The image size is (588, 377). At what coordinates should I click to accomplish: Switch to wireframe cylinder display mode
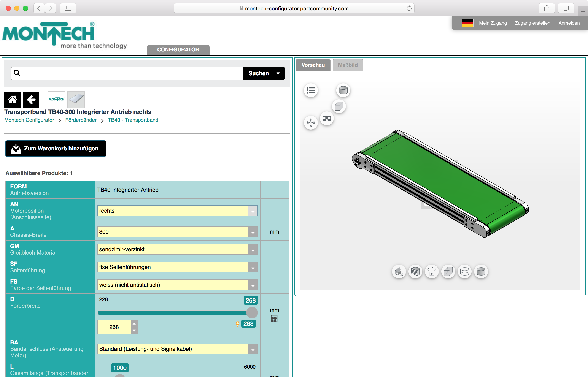pos(464,271)
